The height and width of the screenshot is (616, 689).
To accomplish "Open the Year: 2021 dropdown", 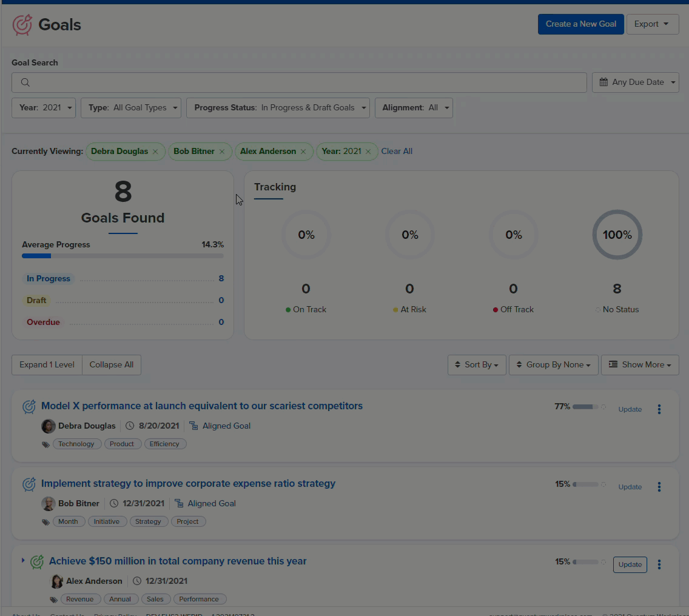I will coord(44,108).
